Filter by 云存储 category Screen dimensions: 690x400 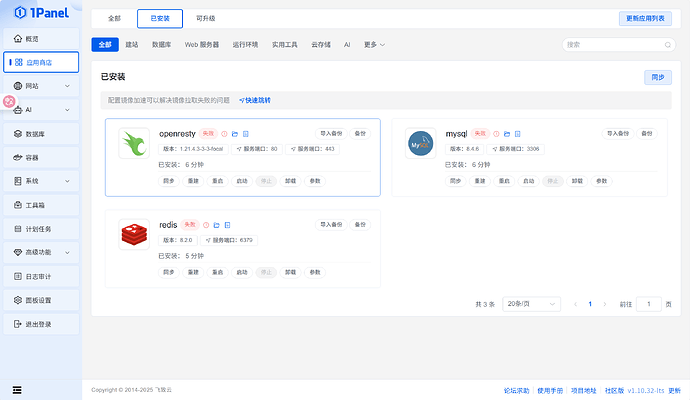(x=321, y=44)
